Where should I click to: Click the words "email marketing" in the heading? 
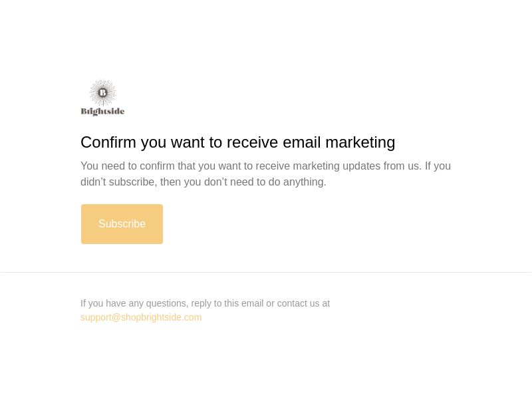[339, 142]
